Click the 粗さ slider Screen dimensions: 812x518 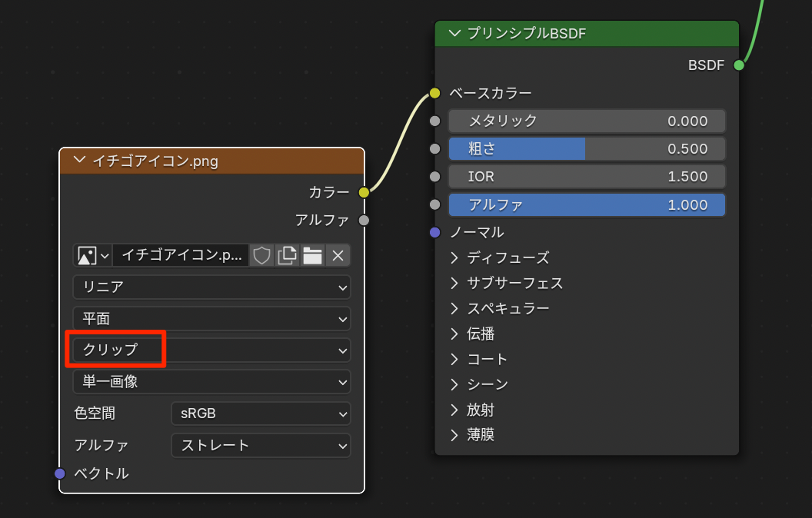coord(587,148)
